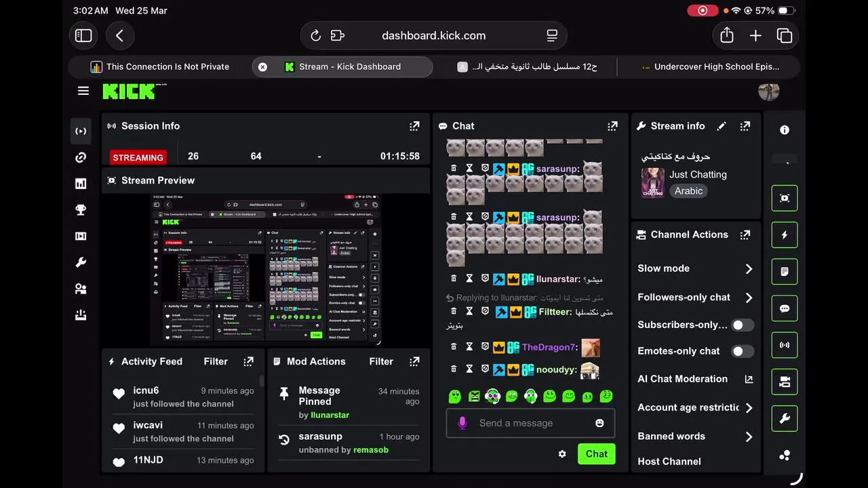Timeout Filtteer with the hourglass icon
Image resolution: width=868 pixels, height=488 pixels.
(469, 312)
